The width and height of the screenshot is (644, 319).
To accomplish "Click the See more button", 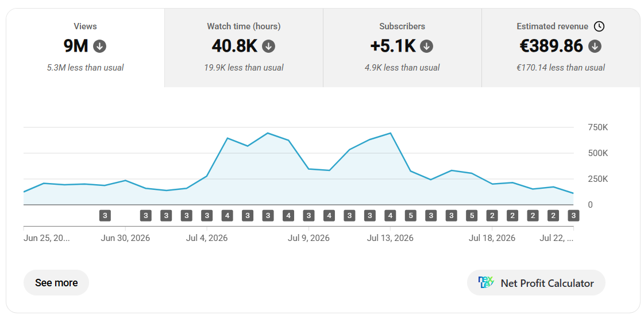I will point(56,282).
